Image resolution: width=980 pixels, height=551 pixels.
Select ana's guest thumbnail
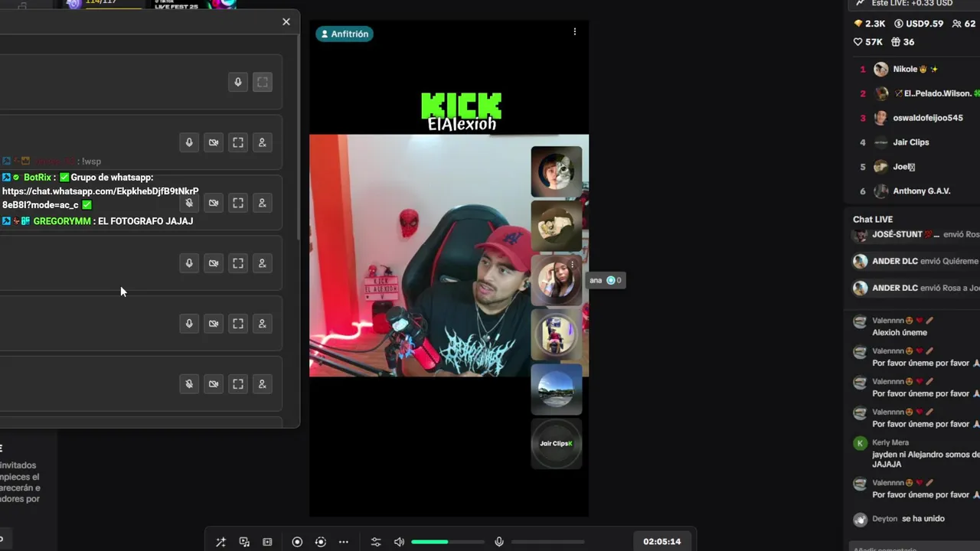pos(557,280)
